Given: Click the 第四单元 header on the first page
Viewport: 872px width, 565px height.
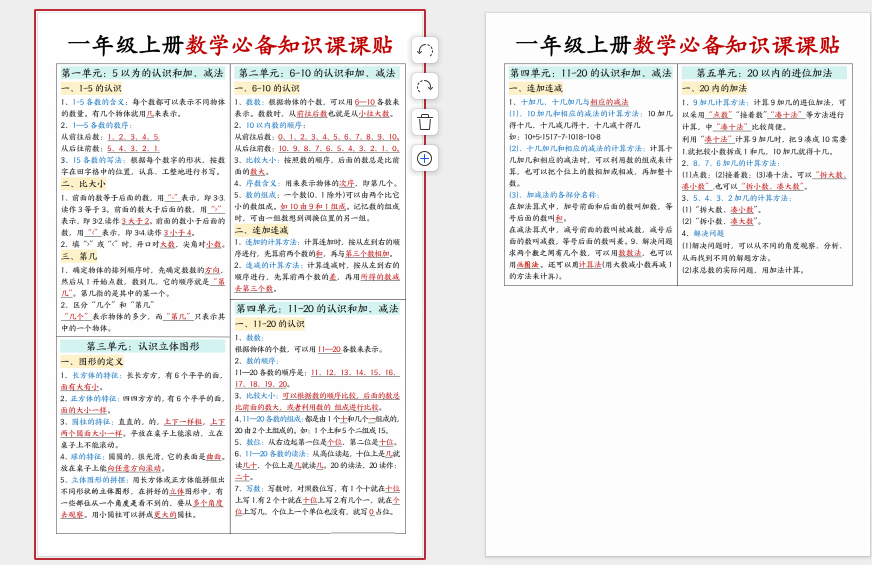Looking at the screenshot, I should coord(317,309).
